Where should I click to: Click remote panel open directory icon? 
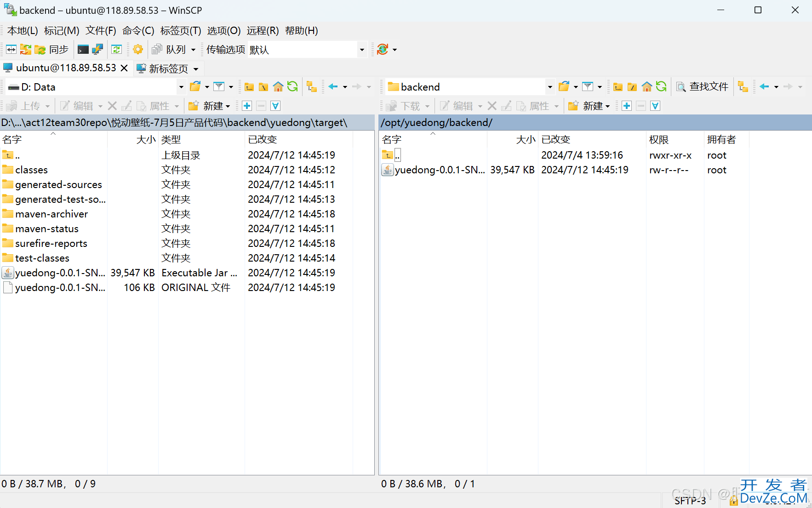tap(564, 86)
